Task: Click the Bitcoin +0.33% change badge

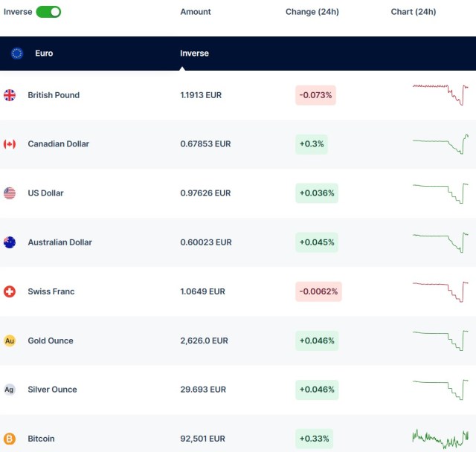Action: [x=315, y=439]
